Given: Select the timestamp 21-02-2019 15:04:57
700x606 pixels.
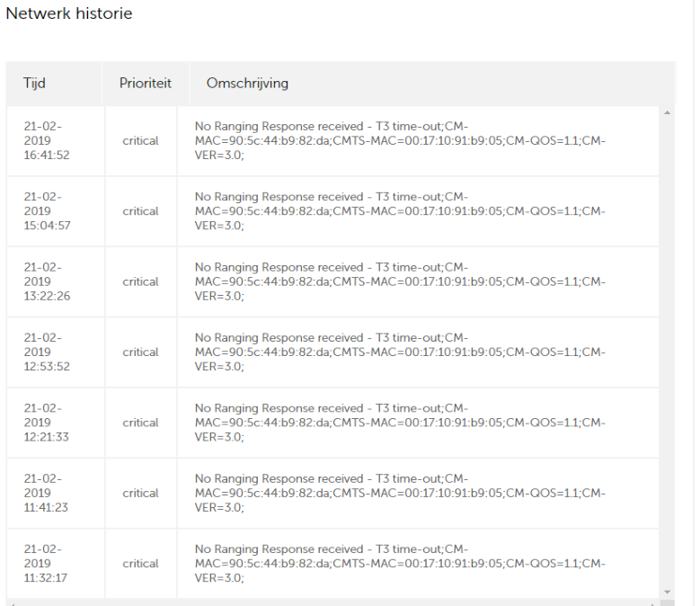Looking at the screenshot, I should 47,211.
